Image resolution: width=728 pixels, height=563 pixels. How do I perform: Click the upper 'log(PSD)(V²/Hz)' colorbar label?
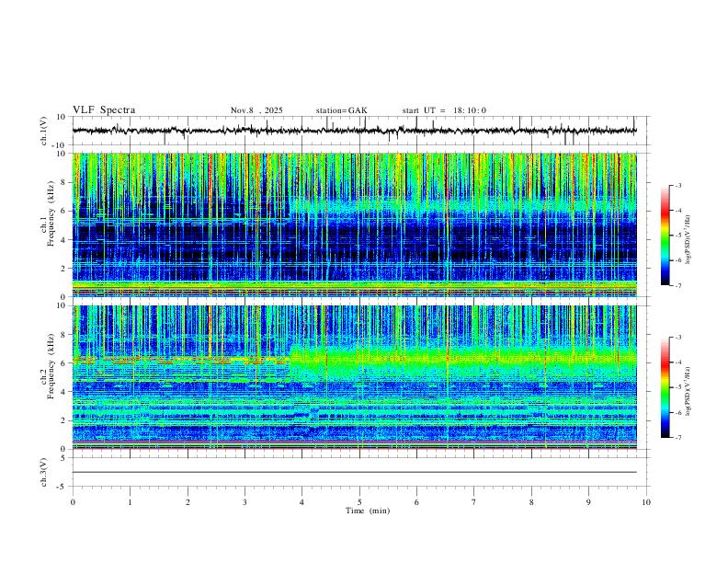pyautogui.click(x=688, y=240)
